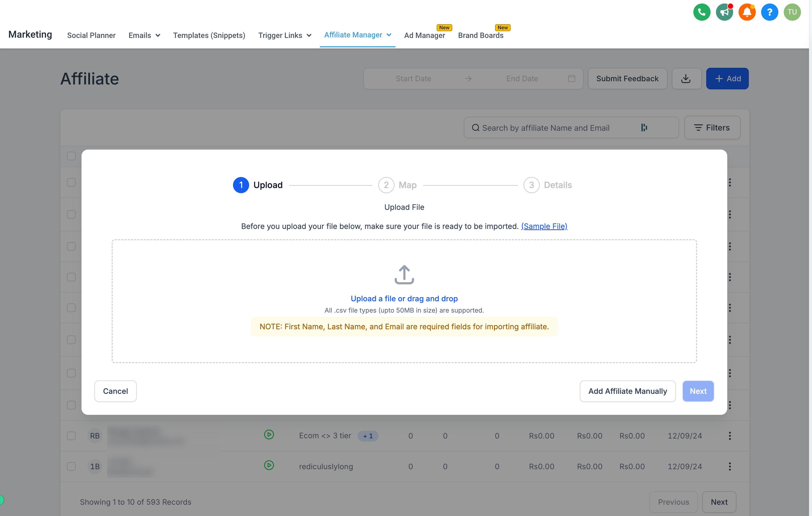
Task: Open the megaphone announcements icon
Action: [x=724, y=12]
